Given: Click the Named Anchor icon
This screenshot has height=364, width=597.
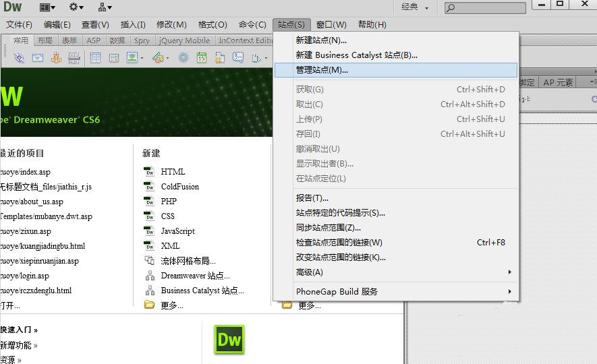Looking at the screenshot, I should coord(56,58).
